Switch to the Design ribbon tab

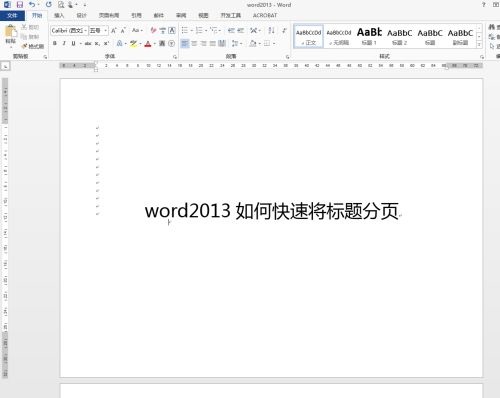81,15
